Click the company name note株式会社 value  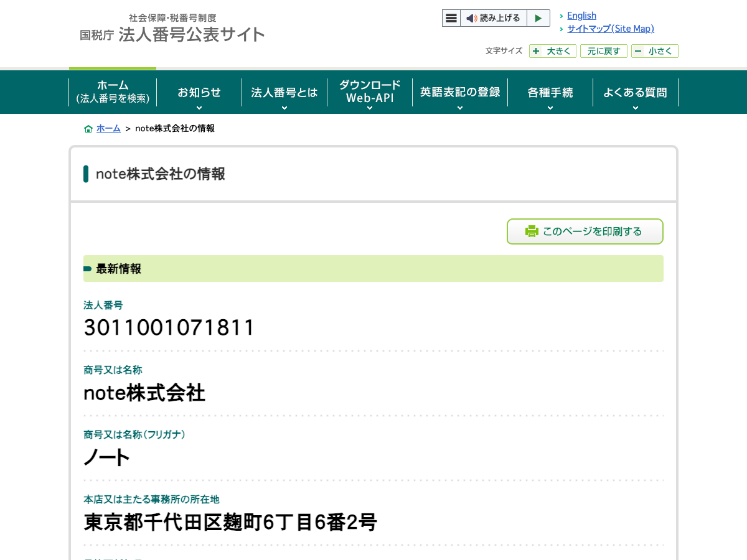[x=144, y=393]
